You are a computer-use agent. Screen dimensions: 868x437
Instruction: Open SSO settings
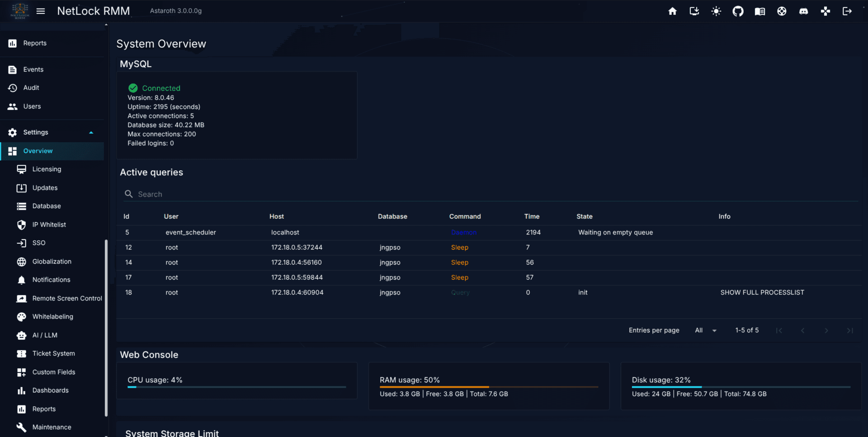(52, 243)
